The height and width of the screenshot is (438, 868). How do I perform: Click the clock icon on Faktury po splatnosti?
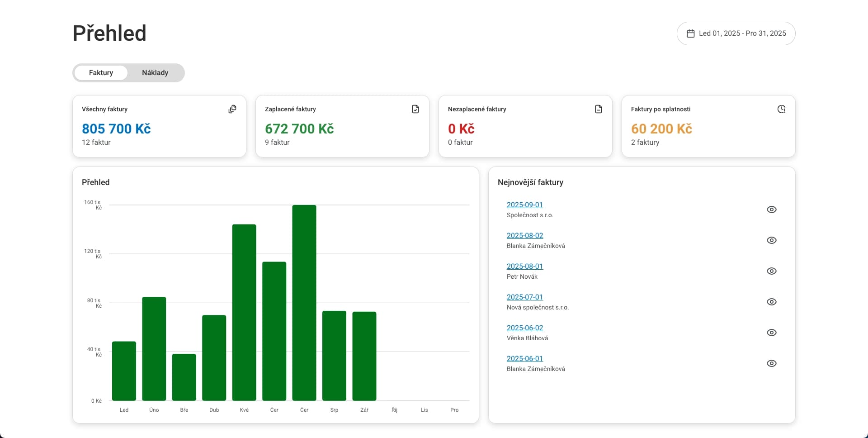(x=781, y=109)
